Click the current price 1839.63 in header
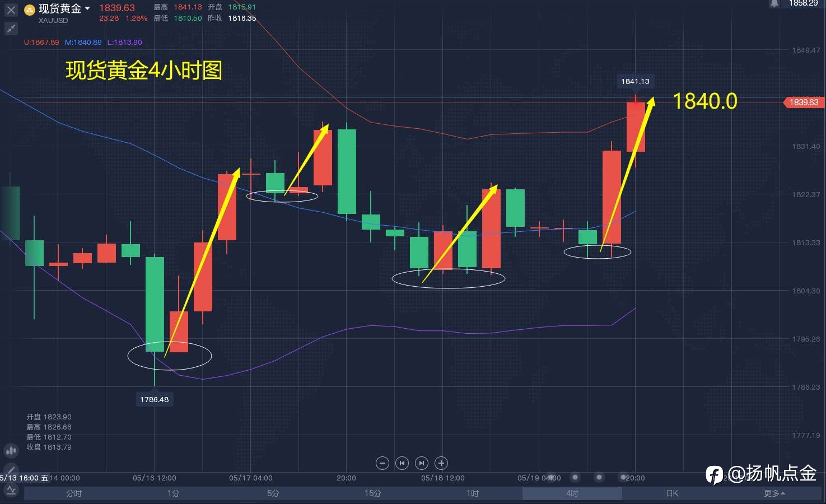 coord(117,8)
